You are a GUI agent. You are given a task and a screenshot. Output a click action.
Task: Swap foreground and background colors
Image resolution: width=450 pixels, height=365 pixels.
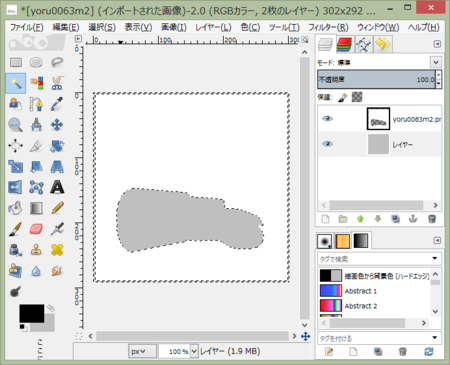pos(50,308)
